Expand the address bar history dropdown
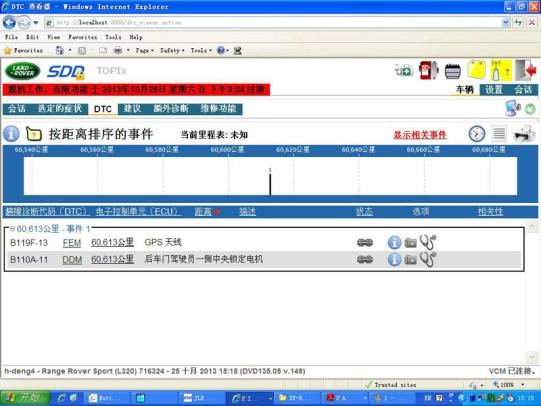 (x=505, y=23)
